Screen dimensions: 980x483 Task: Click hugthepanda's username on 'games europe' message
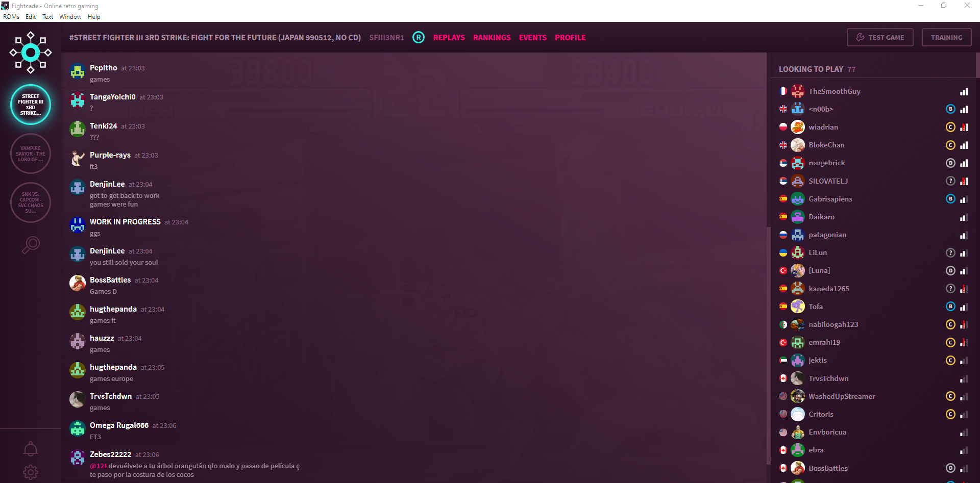[x=113, y=367]
